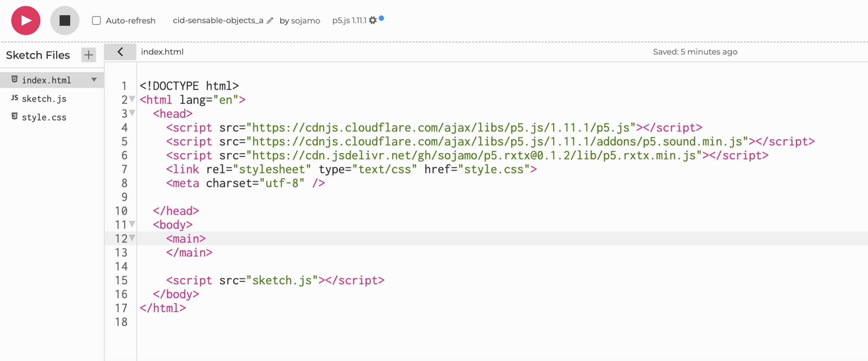The height and width of the screenshot is (361, 868).
Task: Open author sojamo's profile link
Action: pyautogui.click(x=306, y=21)
